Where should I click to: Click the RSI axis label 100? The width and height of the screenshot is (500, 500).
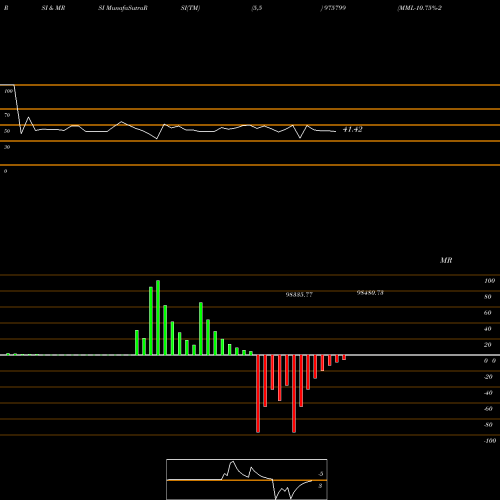(x=9, y=91)
